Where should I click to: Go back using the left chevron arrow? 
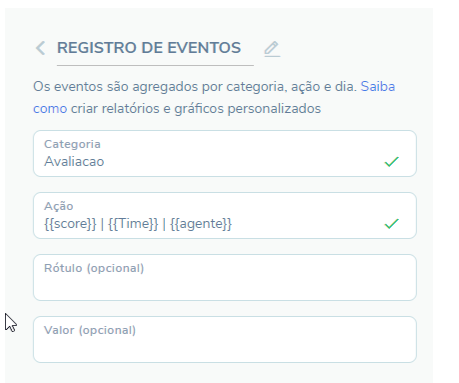tap(40, 48)
